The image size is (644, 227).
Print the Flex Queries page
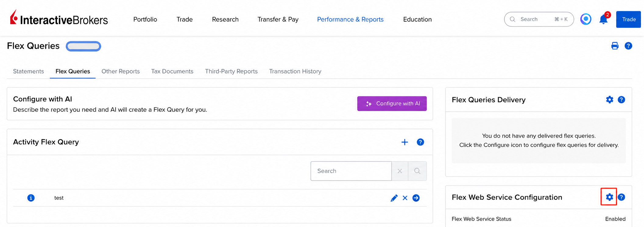[615, 46]
